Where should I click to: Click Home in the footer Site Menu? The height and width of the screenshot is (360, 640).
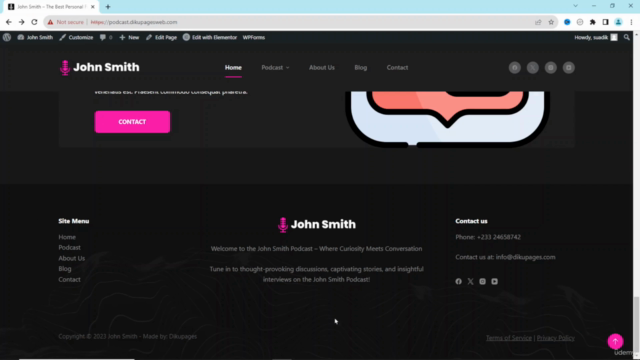point(67,237)
